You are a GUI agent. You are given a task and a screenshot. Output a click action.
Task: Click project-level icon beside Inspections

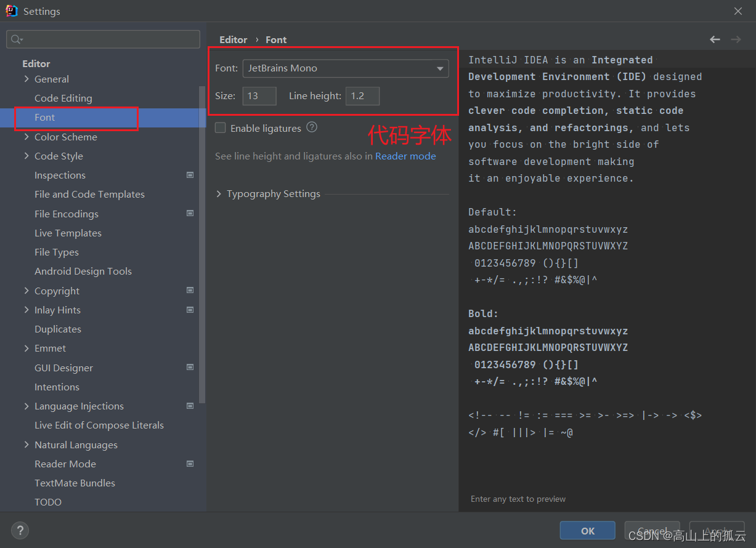[x=190, y=175]
